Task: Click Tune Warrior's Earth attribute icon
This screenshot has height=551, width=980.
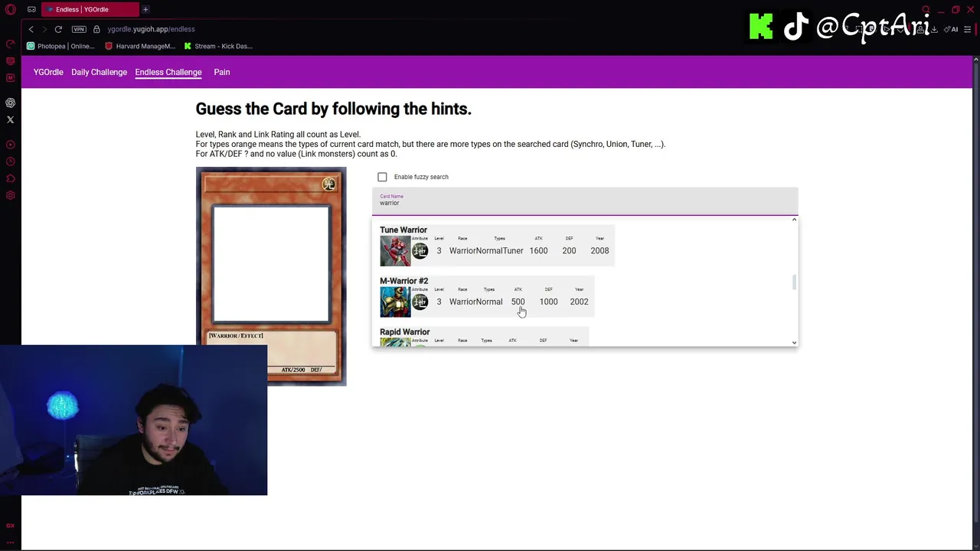Action: coord(420,251)
